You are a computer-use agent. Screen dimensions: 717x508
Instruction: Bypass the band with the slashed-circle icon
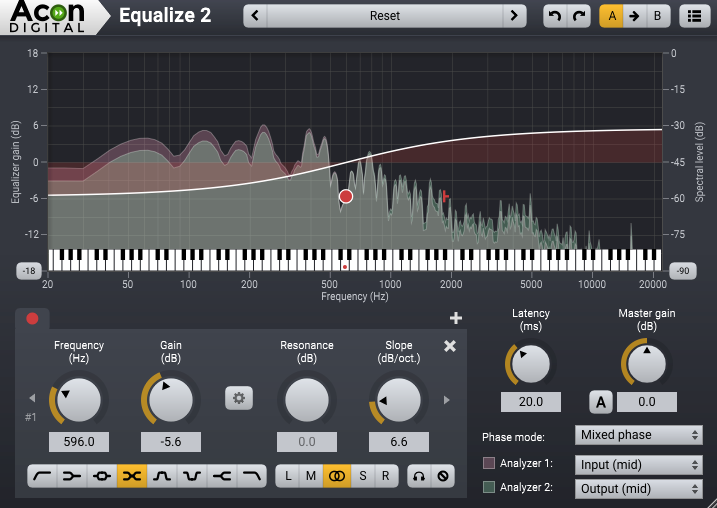pos(443,476)
